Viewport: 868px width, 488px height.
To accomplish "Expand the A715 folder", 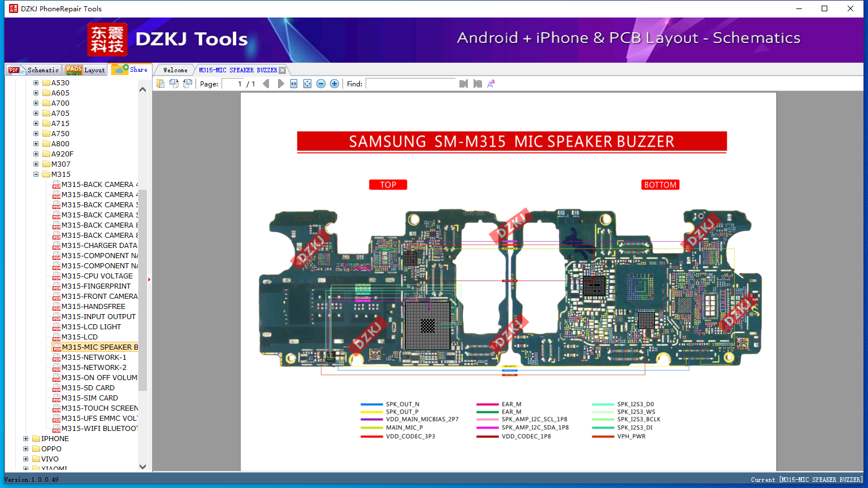I will [36, 124].
